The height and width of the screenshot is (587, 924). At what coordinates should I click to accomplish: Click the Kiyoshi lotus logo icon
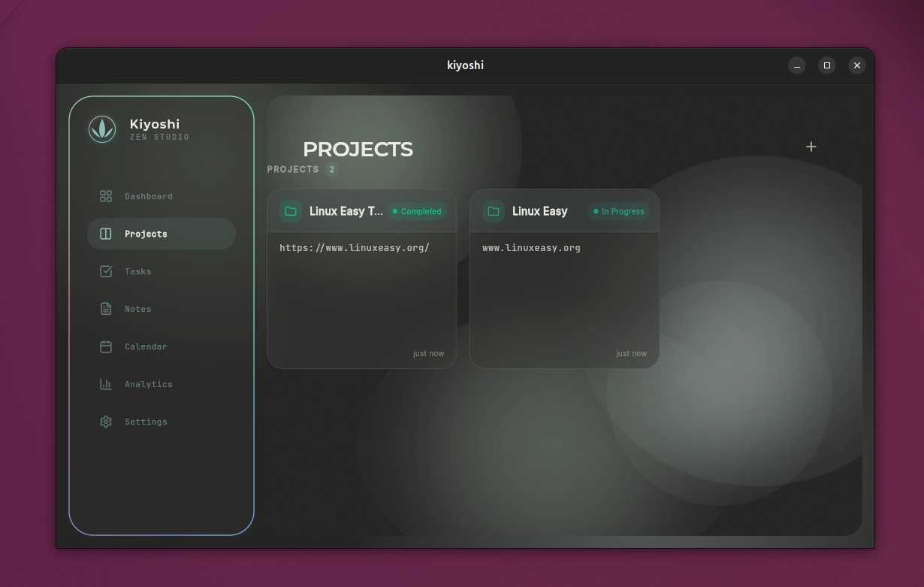pos(102,129)
